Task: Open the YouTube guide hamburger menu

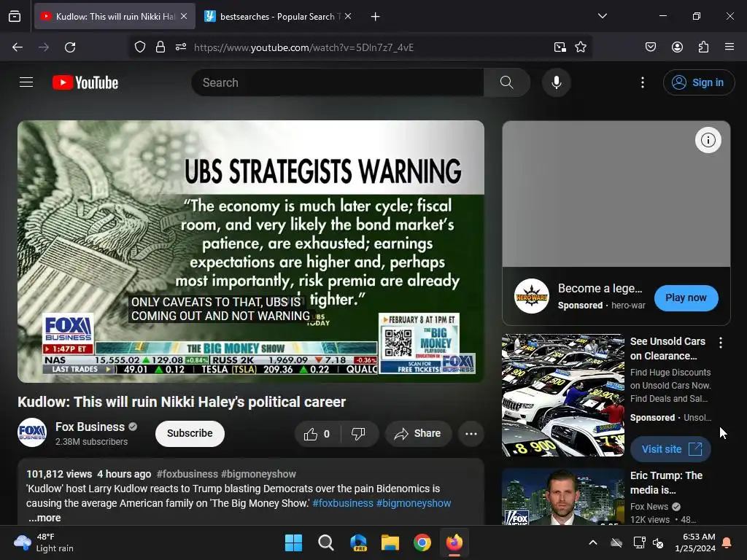Action: pyautogui.click(x=26, y=82)
